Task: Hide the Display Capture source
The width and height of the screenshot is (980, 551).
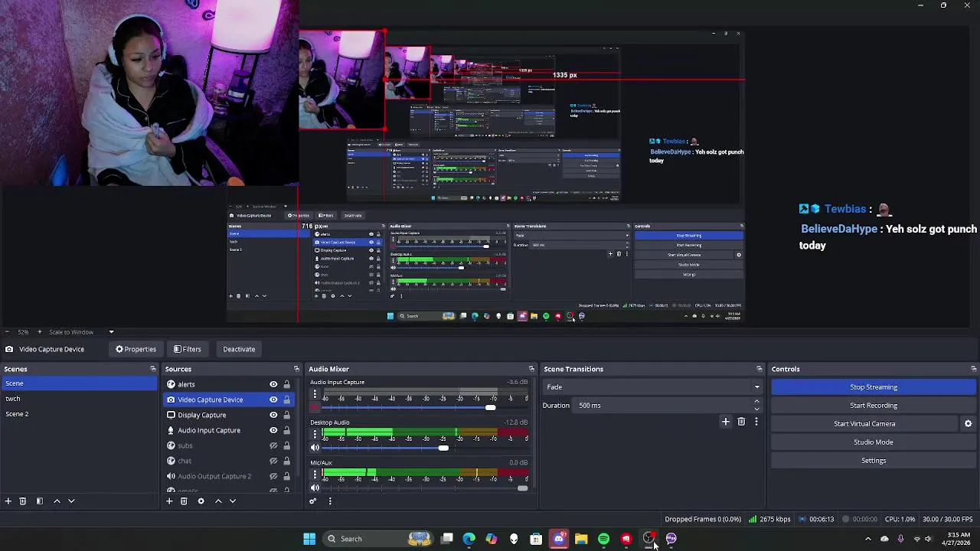Action: click(x=273, y=415)
